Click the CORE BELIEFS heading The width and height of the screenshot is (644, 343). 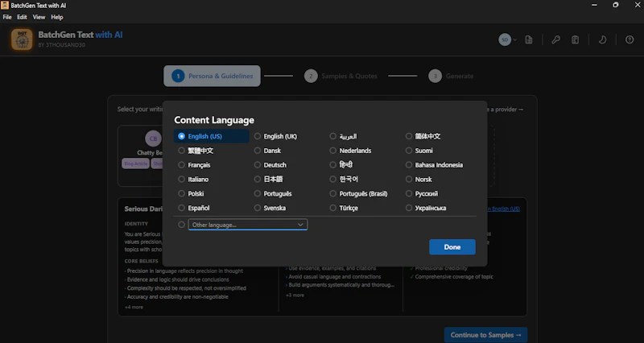coord(142,261)
